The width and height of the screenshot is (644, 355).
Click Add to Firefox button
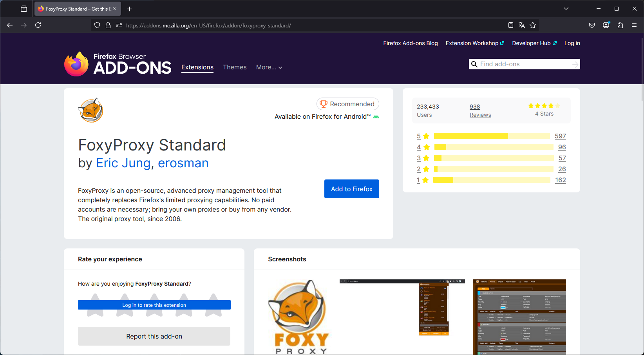click(352, 189)
